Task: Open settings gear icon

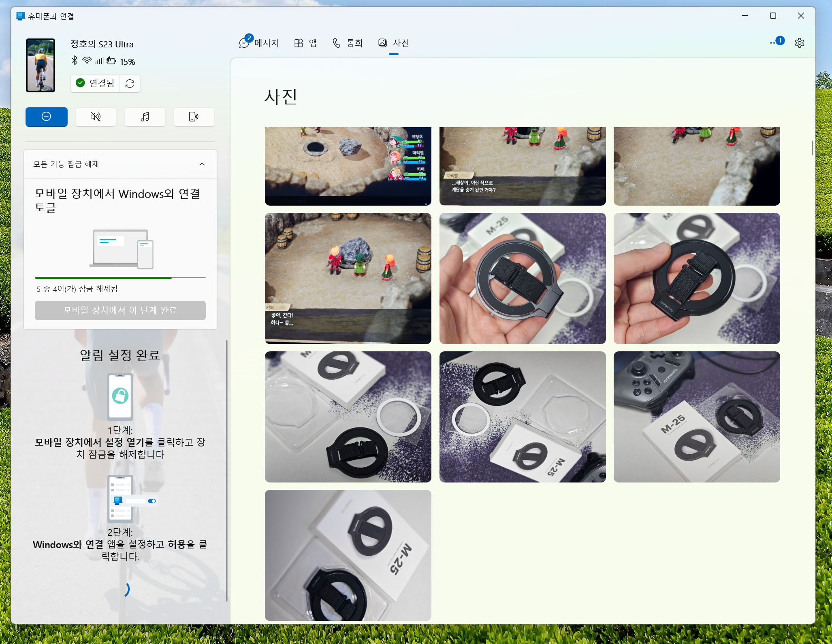Action: pyautogui.click(x=799, y=43)
